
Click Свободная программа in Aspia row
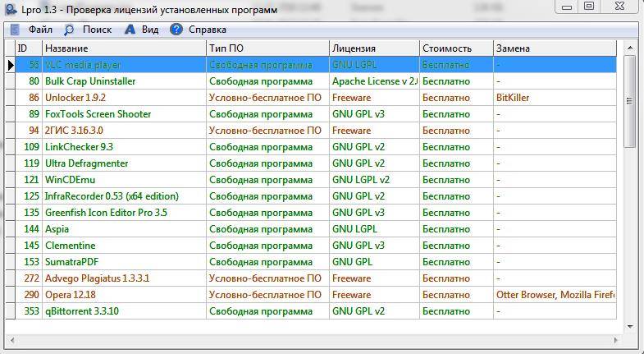pyautogui.click(x=267, y=229)
